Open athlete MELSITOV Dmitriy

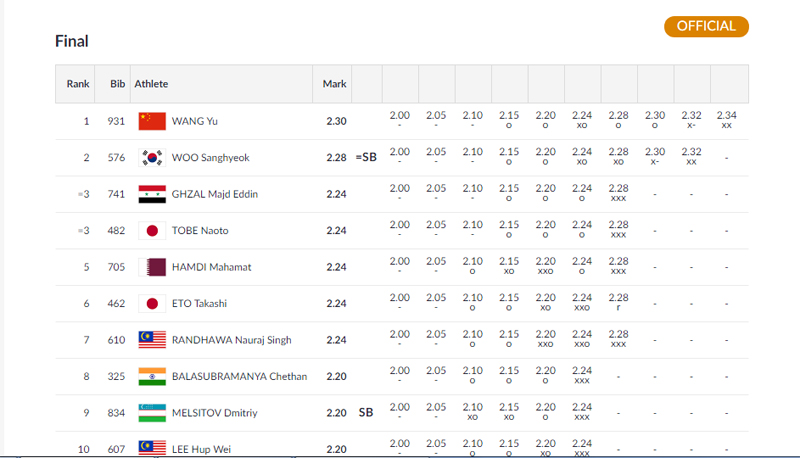(x=214, y=413)
